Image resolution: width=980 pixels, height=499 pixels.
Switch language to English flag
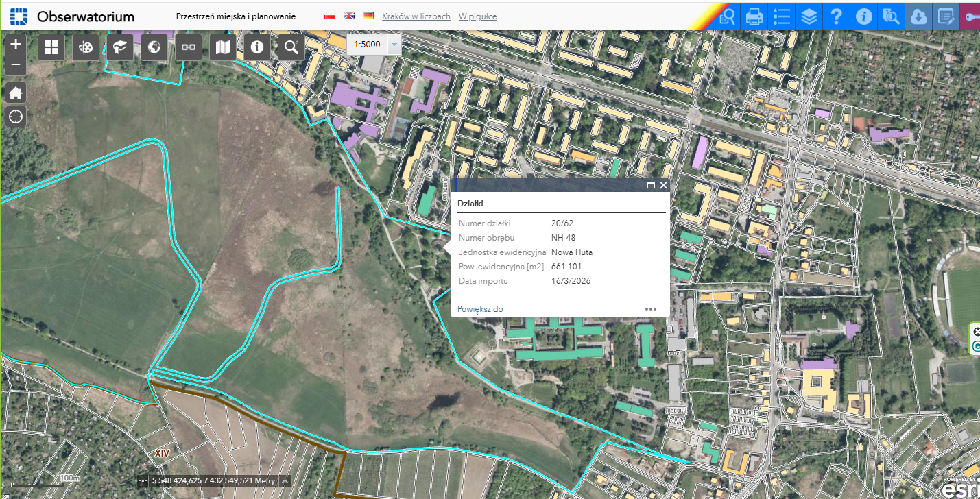point(349,16)
